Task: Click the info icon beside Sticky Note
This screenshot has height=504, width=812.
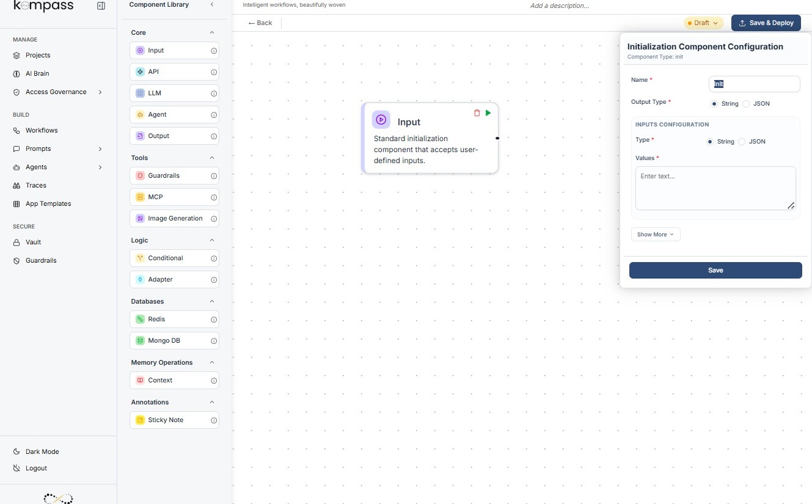Action: 214,420
